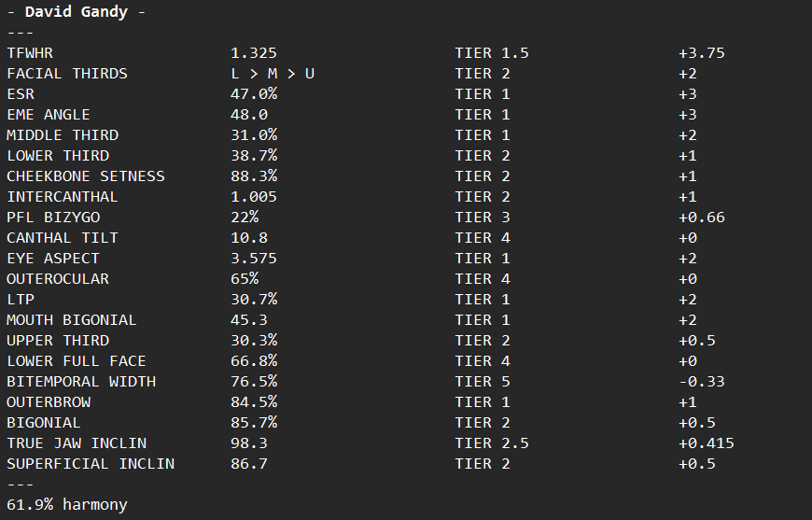Click the 61.9% harmony summary text
Viewport: 812px width, 520px height.
[x=67, y=505]
